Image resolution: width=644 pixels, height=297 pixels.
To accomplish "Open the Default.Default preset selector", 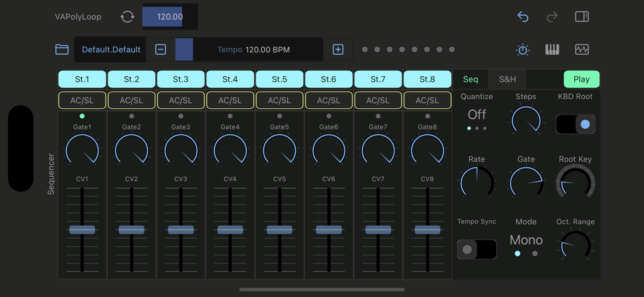I will (111, 50).
